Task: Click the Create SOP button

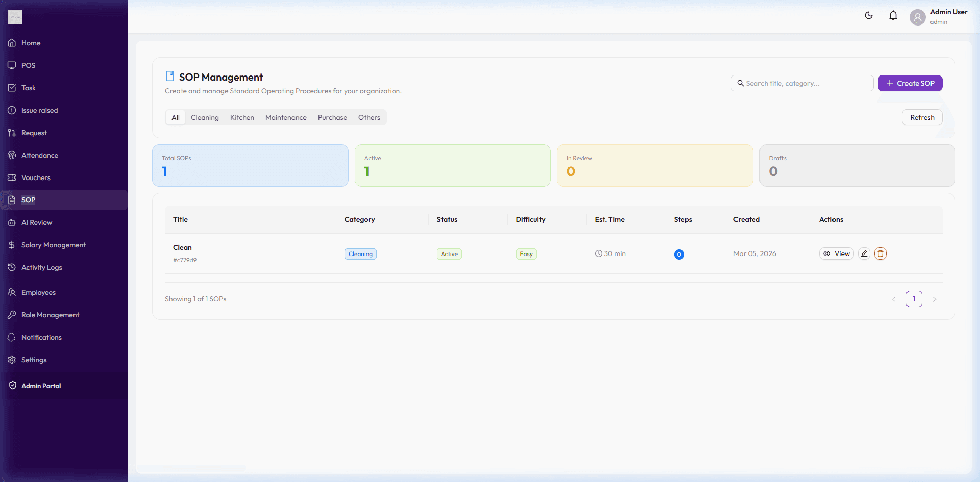Action: [910, 83]
